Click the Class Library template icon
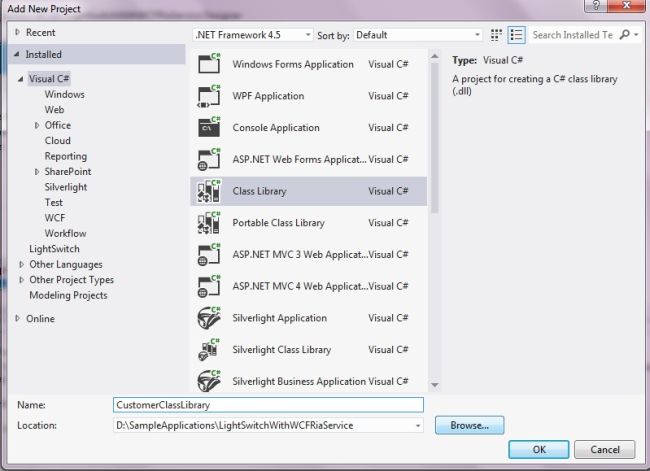Image resolution: width=650 pixels, height=471 pixels. pos(209,191)
